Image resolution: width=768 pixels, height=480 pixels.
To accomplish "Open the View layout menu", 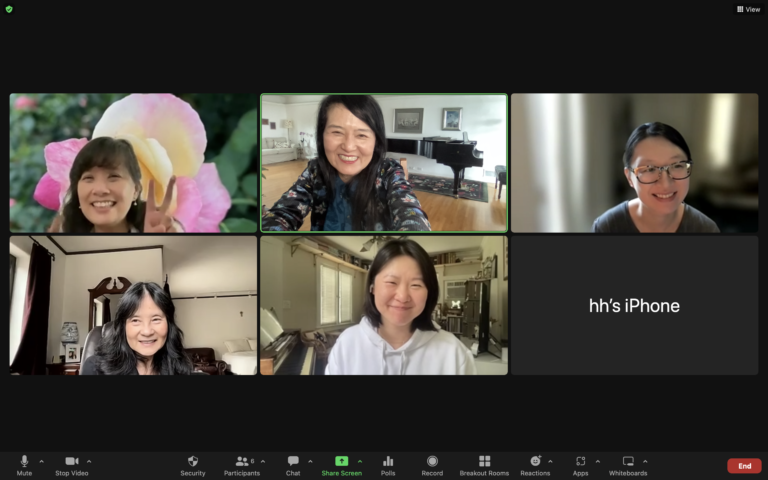I will (748, 9).
